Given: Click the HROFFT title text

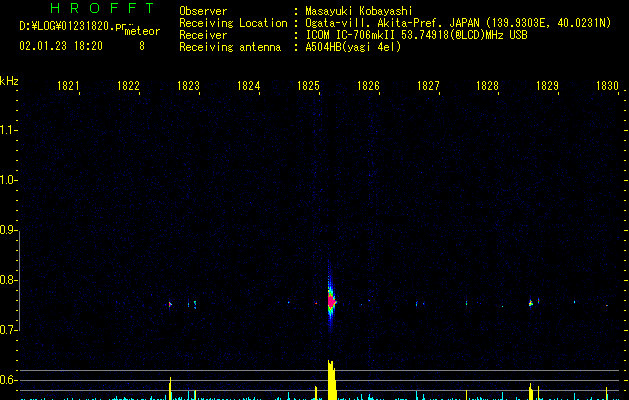Looking at the screenshot, I should (102, 8).
